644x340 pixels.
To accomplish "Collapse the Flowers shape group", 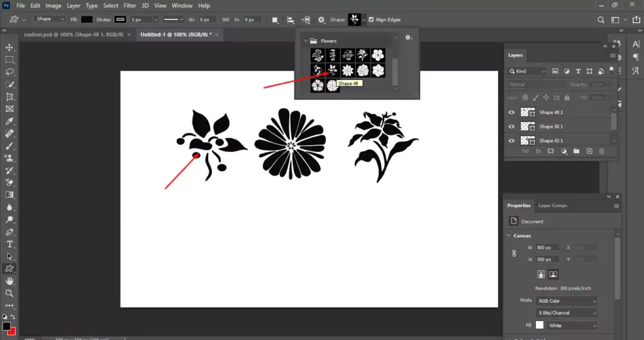I will 306,41.
